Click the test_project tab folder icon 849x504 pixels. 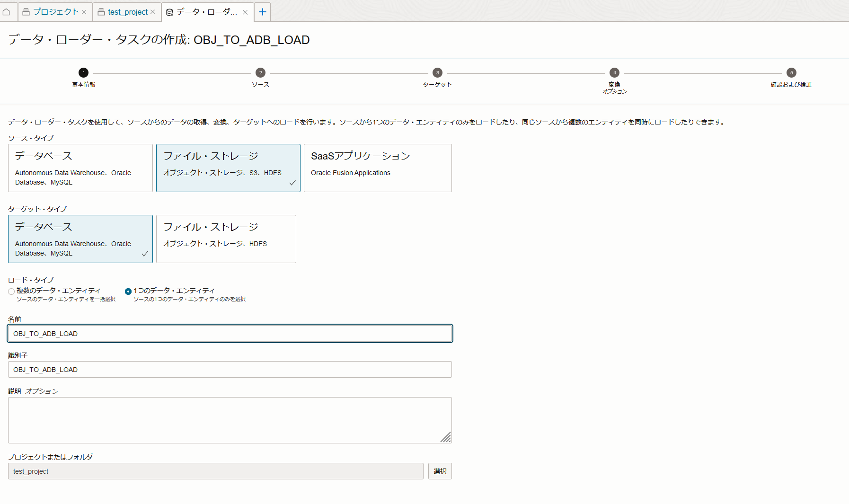(x=101, y=12)
